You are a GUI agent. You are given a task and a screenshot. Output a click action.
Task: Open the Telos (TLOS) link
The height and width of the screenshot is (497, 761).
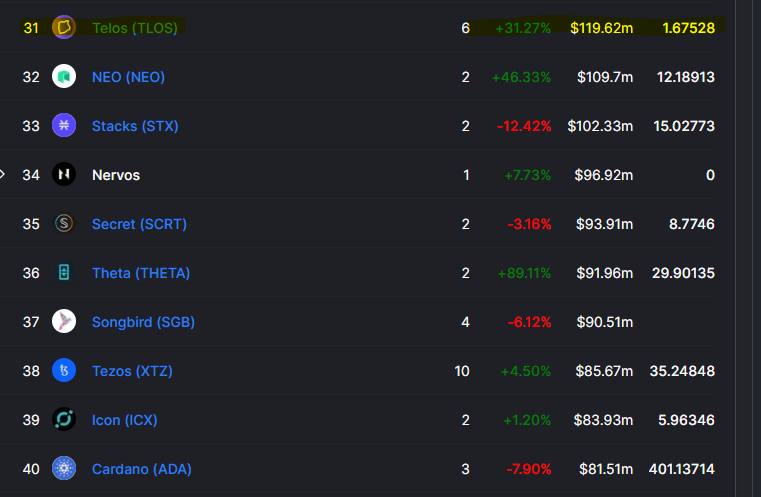pyautogui.click(x=135, y=28)
